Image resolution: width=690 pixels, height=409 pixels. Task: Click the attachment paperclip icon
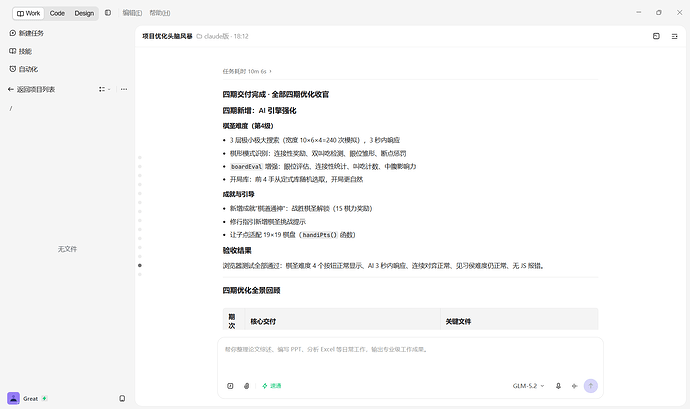pyautogui.click(x=246, y=386)
